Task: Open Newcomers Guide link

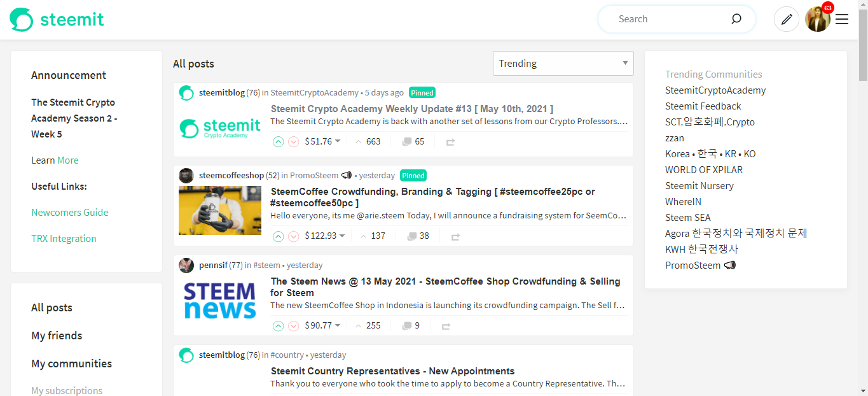Action: click(x=70, y=213)
